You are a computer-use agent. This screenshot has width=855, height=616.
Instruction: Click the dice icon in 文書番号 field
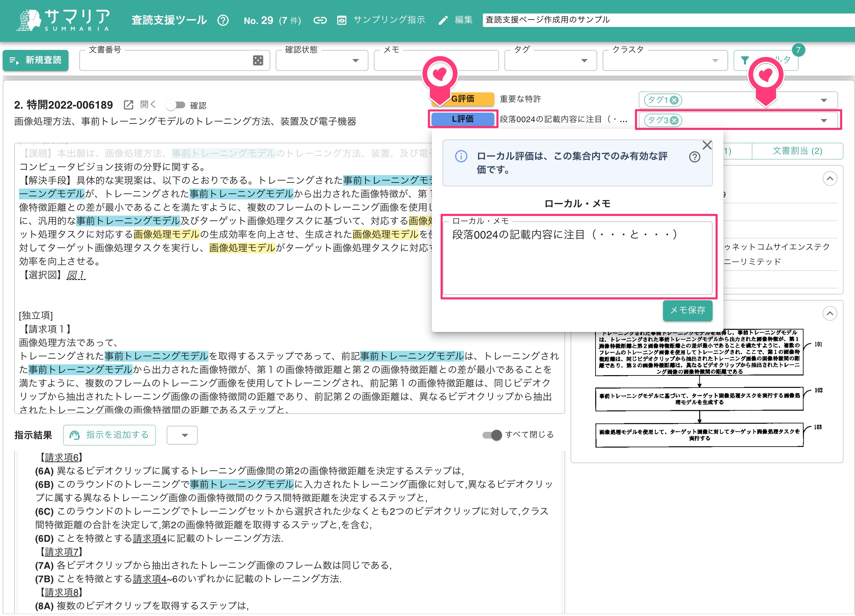click(258, 60)
